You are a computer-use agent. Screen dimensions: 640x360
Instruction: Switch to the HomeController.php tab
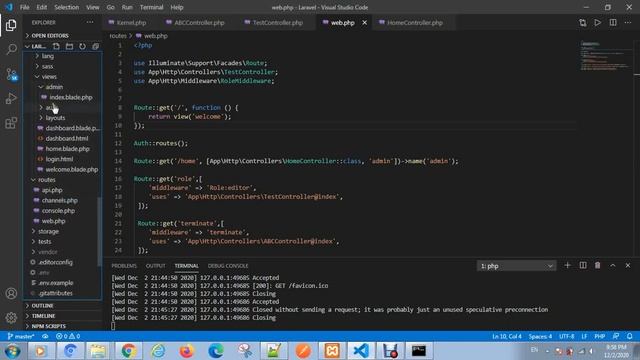coord(415,23)
